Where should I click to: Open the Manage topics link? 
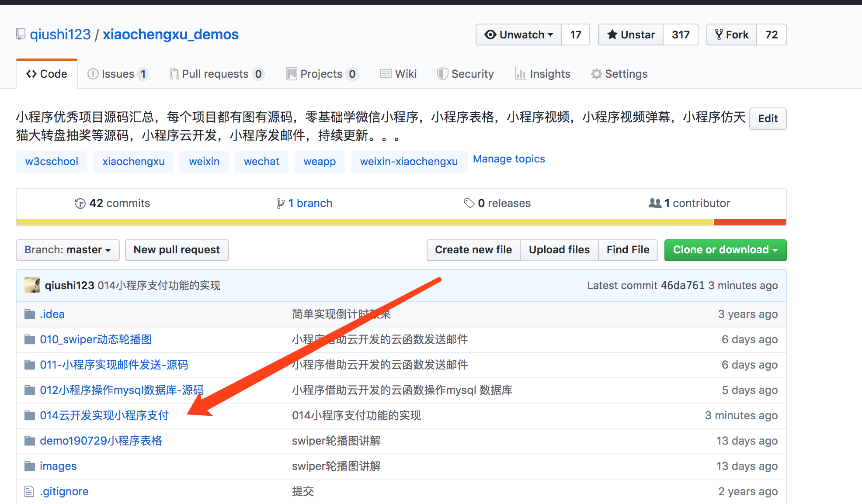tap(509, 159)
